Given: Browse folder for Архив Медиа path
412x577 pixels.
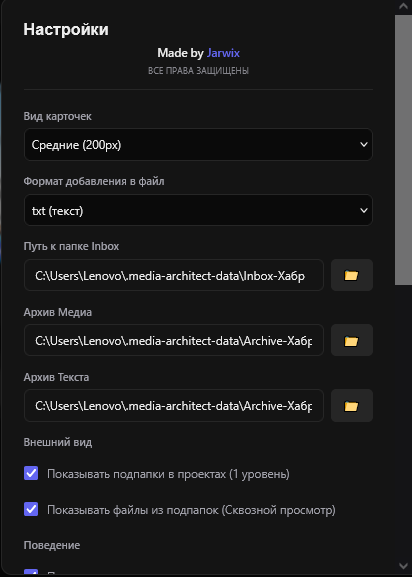Looking at the screenshot, I should 352,340.
